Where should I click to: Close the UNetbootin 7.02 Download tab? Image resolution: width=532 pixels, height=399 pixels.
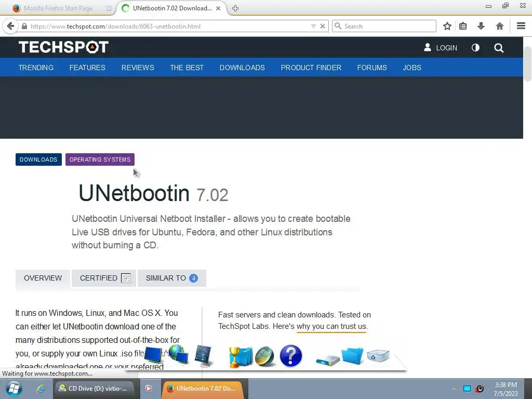pos(218,8)
